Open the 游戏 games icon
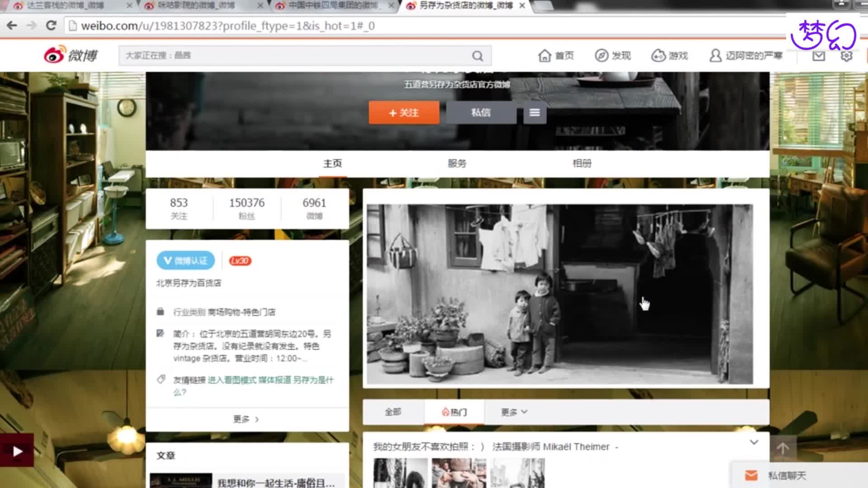Image resolution: width=868 pixels, height=488 pixels. pos(658,56)
